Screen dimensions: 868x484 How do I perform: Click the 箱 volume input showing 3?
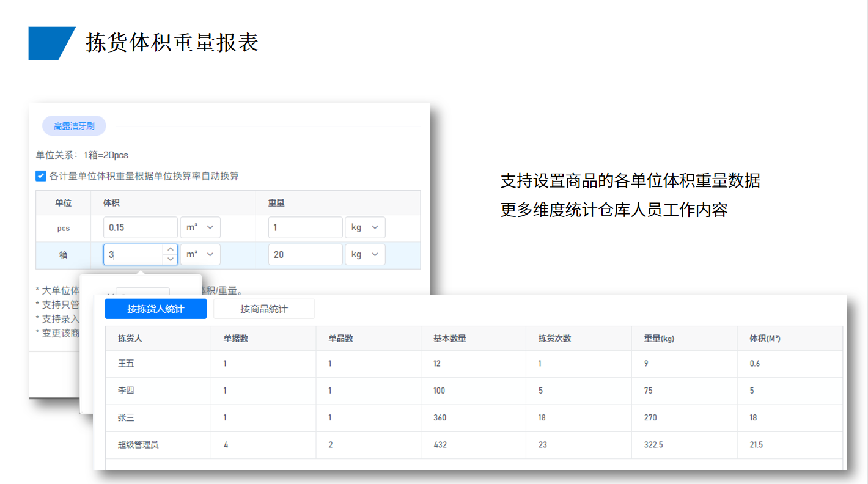pyautogui.click(x=134, y=254)
